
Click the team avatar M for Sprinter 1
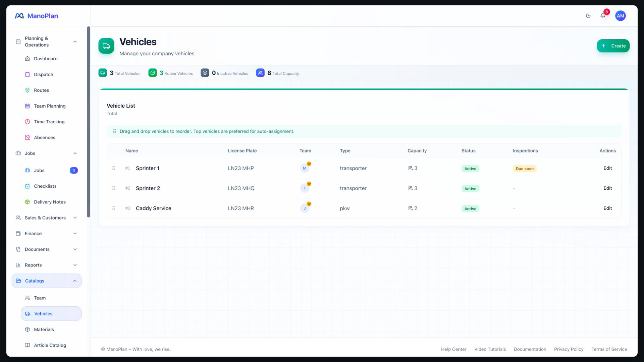[305, 168]
